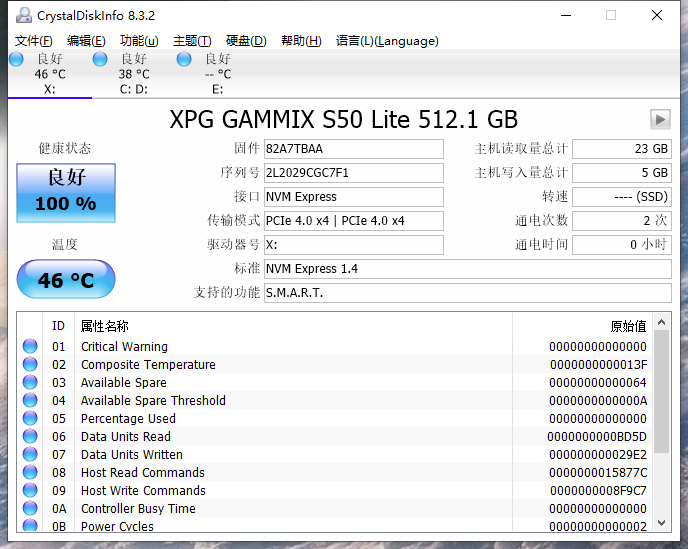The image size is (688, 549).
Task: Open the 主题(T) menu
Action: [192, 41]
